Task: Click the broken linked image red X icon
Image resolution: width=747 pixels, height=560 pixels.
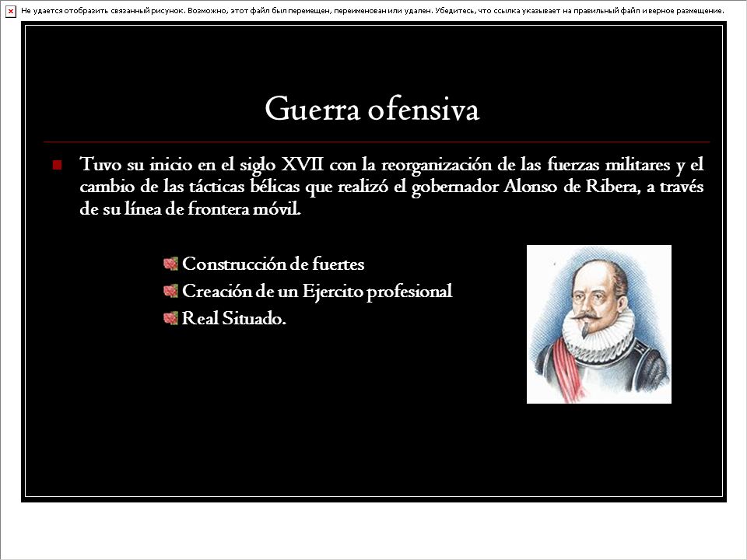Action: [10, 12]
